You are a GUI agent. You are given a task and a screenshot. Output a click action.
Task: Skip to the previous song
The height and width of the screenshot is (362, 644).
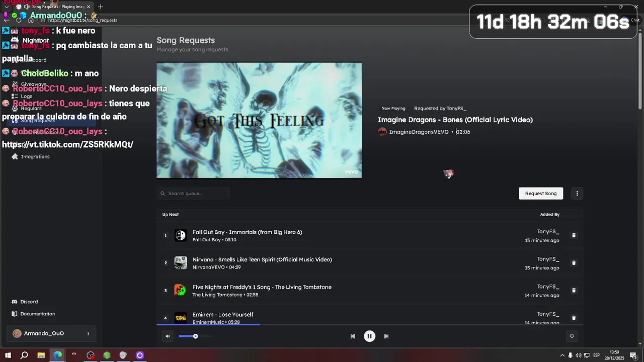click(x=353, y=336)
